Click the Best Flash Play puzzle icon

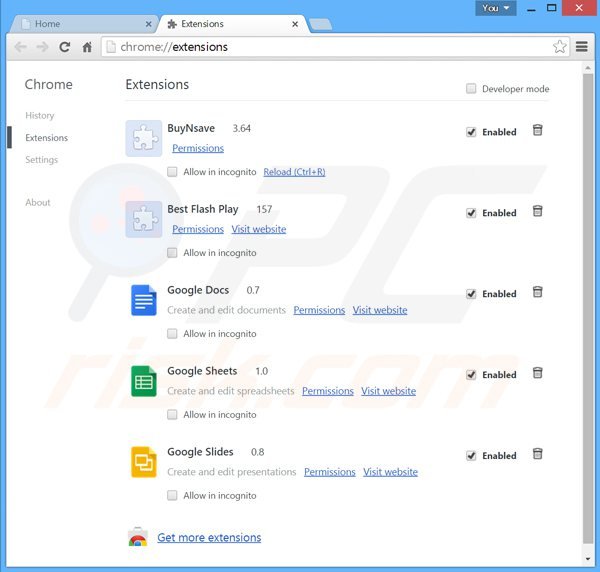144,219
